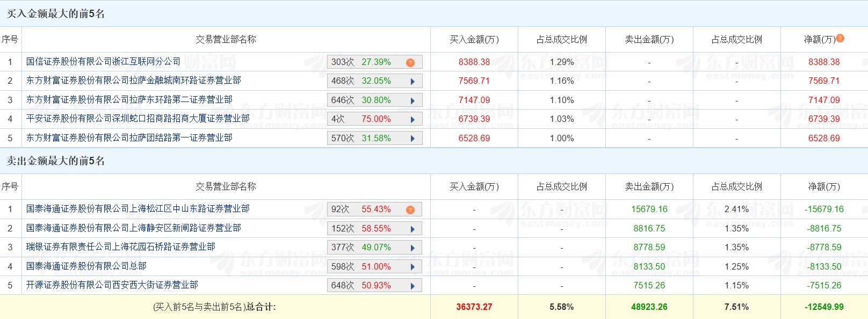Open 平安证券深圳蛇口招商路营业部 link
The height and width of the screenshot is (319, 868).
138,119
